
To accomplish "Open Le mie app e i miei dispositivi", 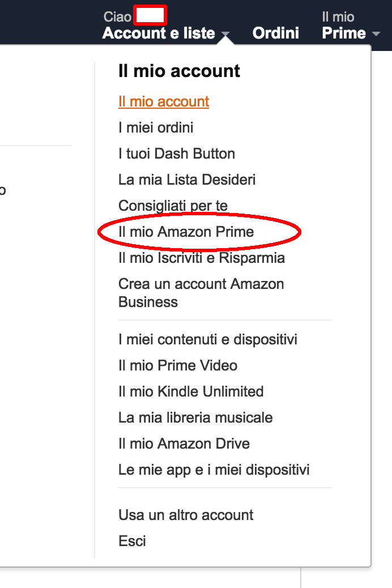I will pyautogui.click(x=214, y=470).
